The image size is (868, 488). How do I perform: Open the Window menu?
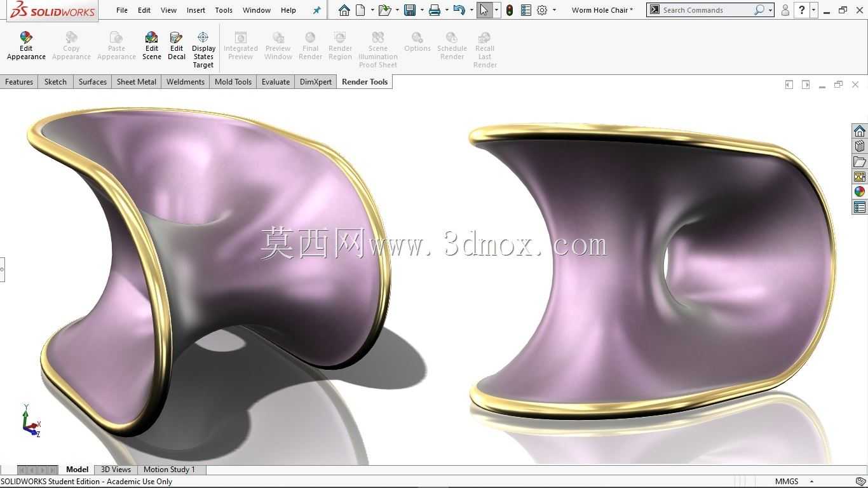coord(257,10)
